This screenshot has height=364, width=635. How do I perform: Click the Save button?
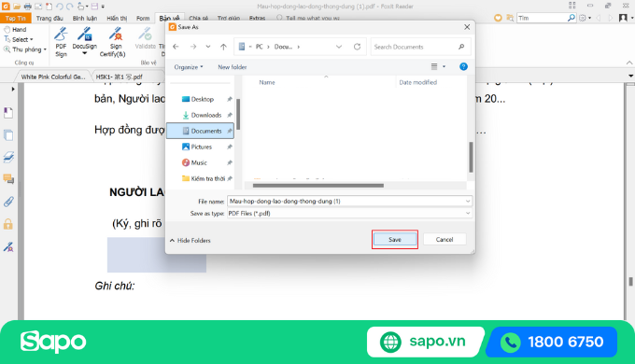[x=395, y=240]
